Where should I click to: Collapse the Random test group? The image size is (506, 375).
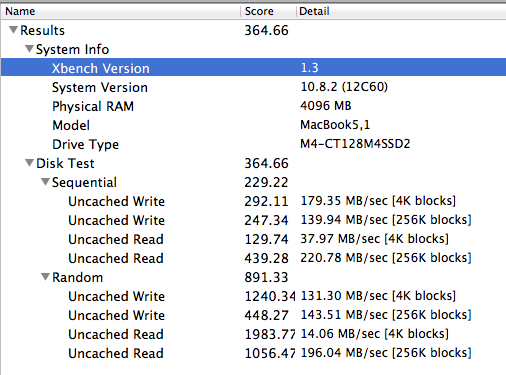click(45, 277)
